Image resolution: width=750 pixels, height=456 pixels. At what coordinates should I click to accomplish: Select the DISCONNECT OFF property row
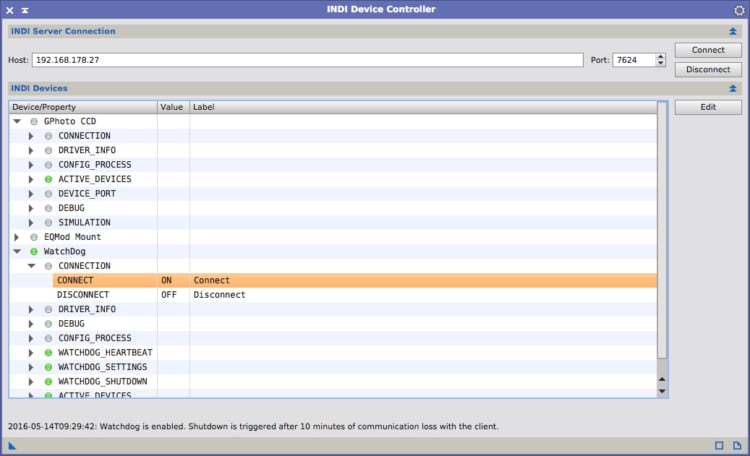(354, 295)
